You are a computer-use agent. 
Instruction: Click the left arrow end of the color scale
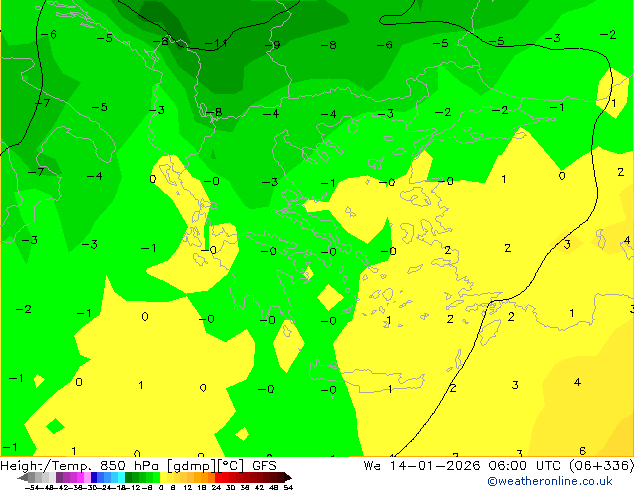click(23, 478)
